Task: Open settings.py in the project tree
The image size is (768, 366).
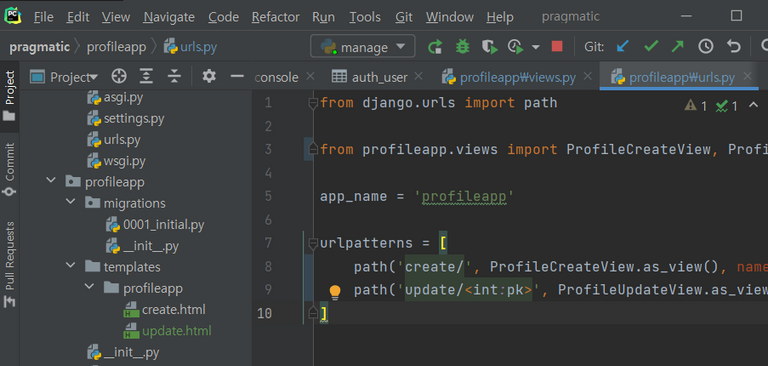Action: point(126,119)
